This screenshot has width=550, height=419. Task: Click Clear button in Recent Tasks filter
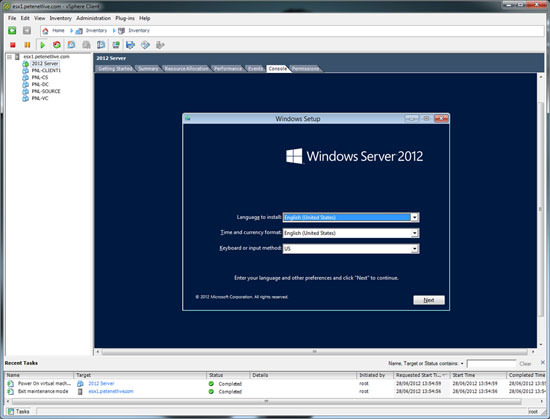[525, 364]
